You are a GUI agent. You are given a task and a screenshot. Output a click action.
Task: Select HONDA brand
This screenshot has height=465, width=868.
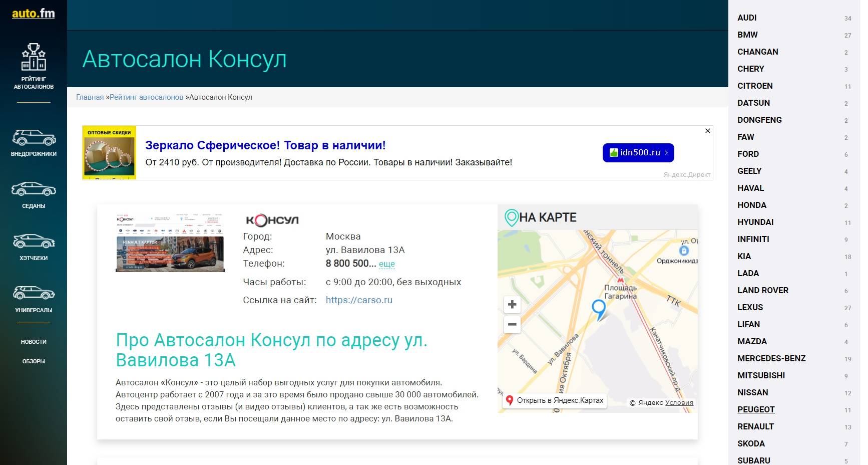752,205
